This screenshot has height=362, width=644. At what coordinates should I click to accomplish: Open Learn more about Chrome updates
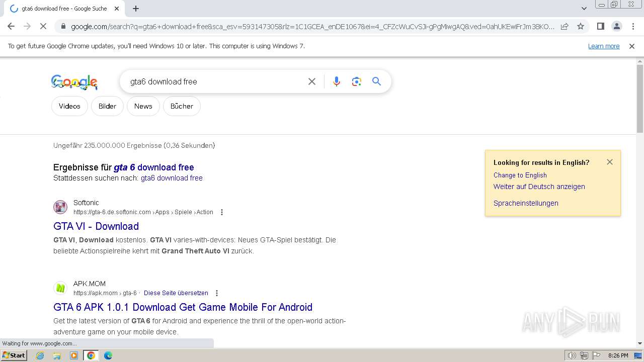[x=604, y=46]
